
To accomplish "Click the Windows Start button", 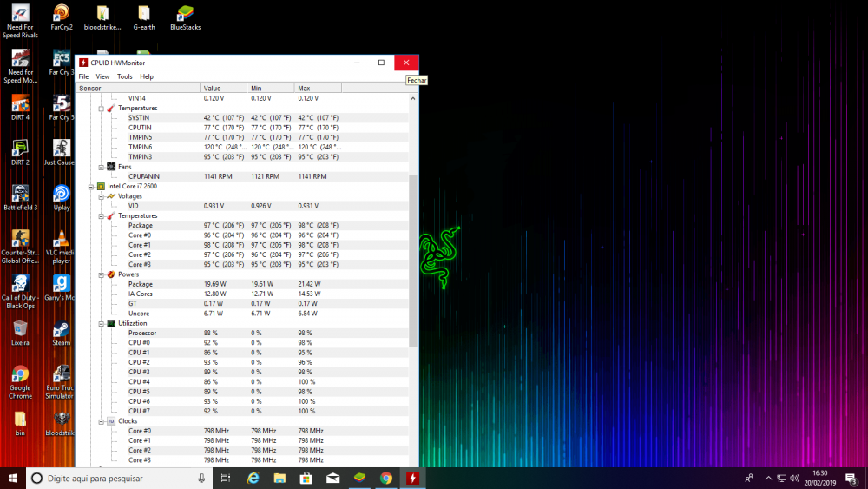I will (14, 479).
